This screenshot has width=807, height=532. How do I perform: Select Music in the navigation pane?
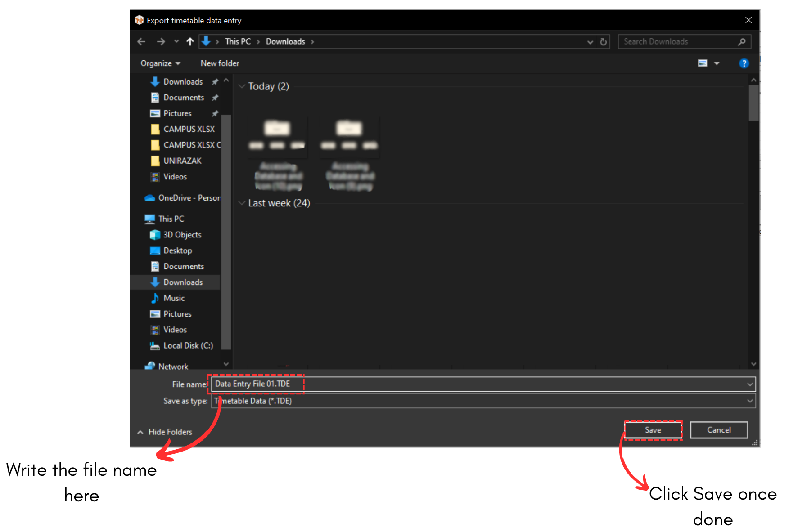(174, 298)
